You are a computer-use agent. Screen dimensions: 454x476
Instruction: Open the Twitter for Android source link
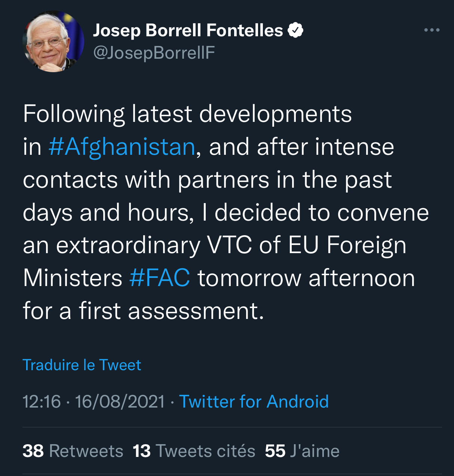[254, 402]
